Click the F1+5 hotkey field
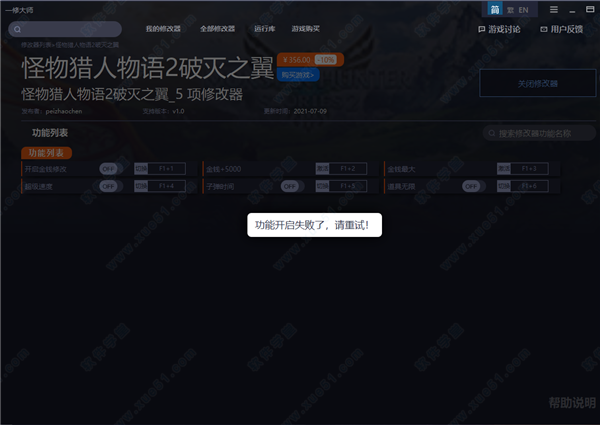This screenshot has width=600, height=425. point(348,186)
